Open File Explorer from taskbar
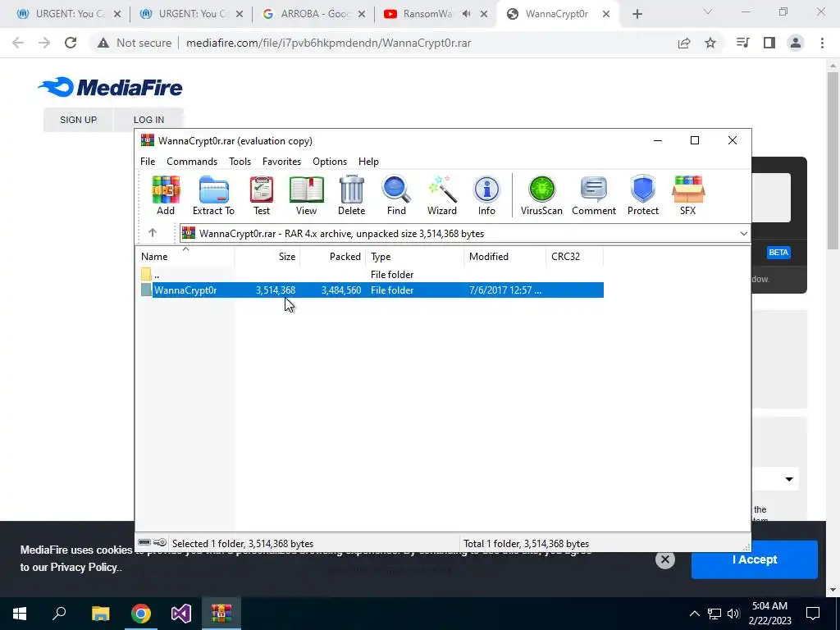The image size is (840, 630). pos(100,614)
